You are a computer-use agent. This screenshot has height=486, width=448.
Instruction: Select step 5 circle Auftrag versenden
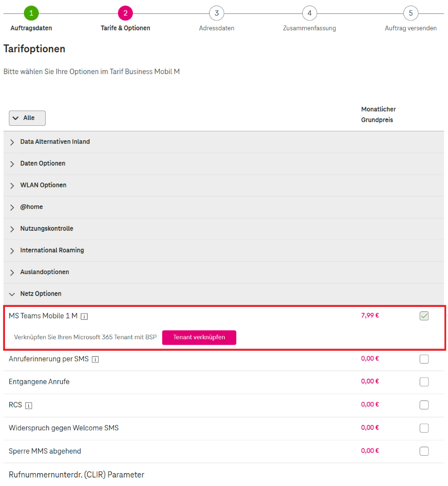[x=411, y=13]
